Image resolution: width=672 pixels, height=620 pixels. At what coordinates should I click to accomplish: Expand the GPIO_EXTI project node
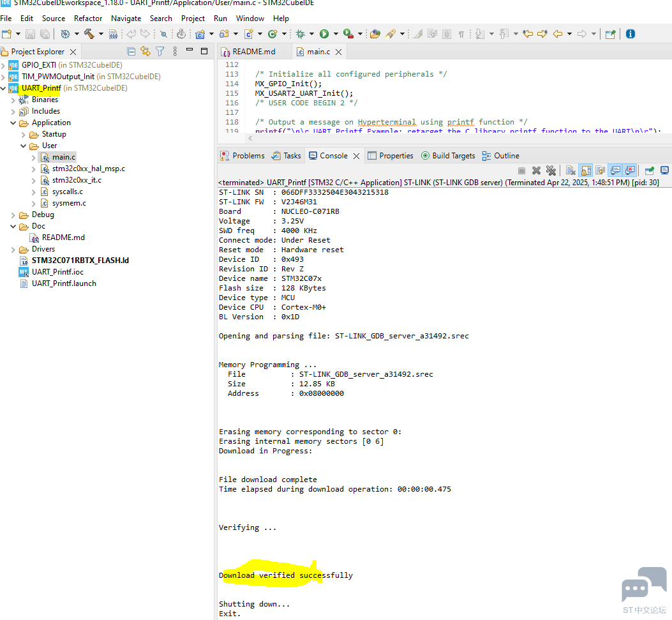click(x=3, y=66)
